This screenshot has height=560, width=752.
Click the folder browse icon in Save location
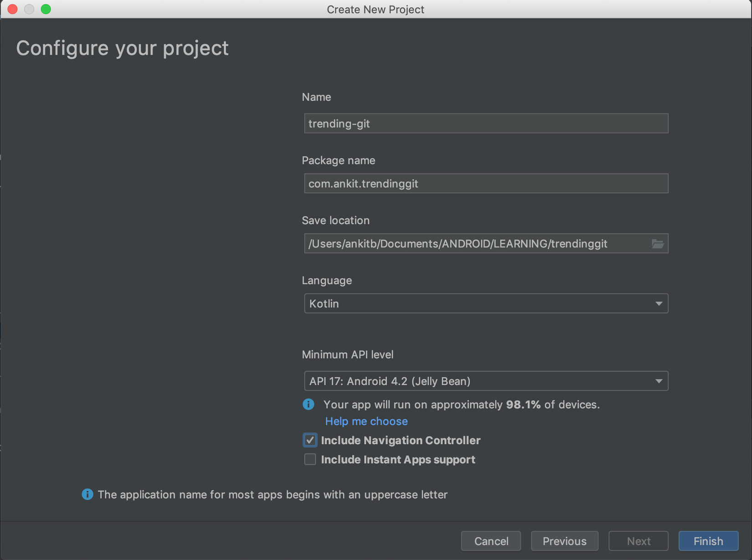pos(657,244)
